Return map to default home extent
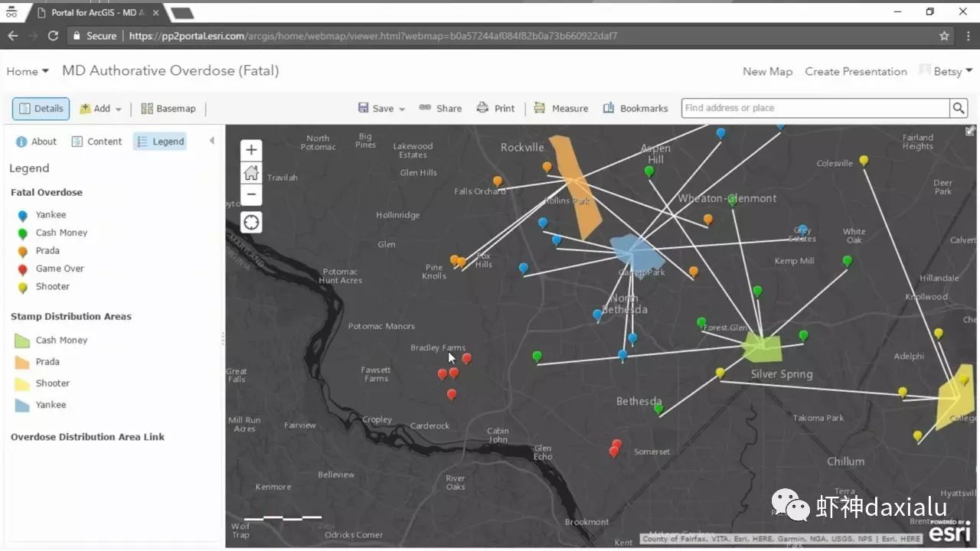 (x=251, y=172)
